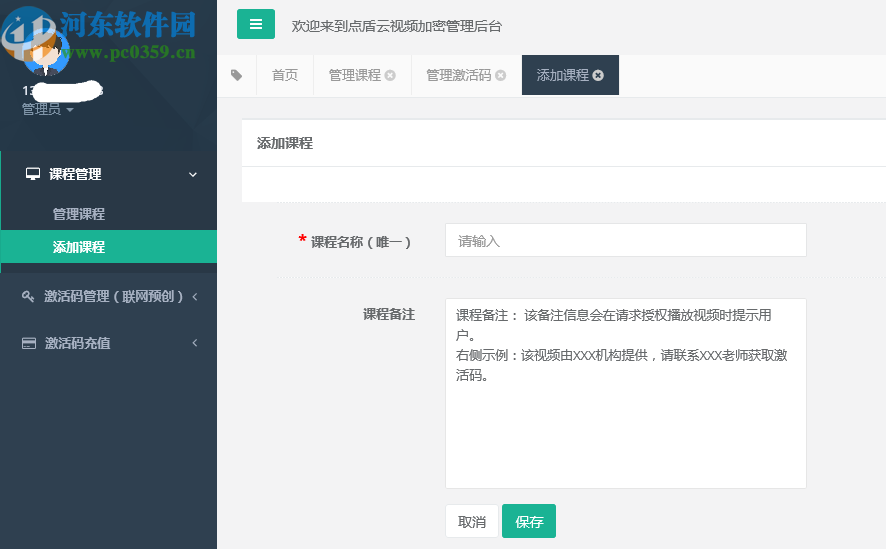The width and height of the screenshot is (886, 549).
Task: Click the 添加课程 panel heading
Action: pos(285,143)
